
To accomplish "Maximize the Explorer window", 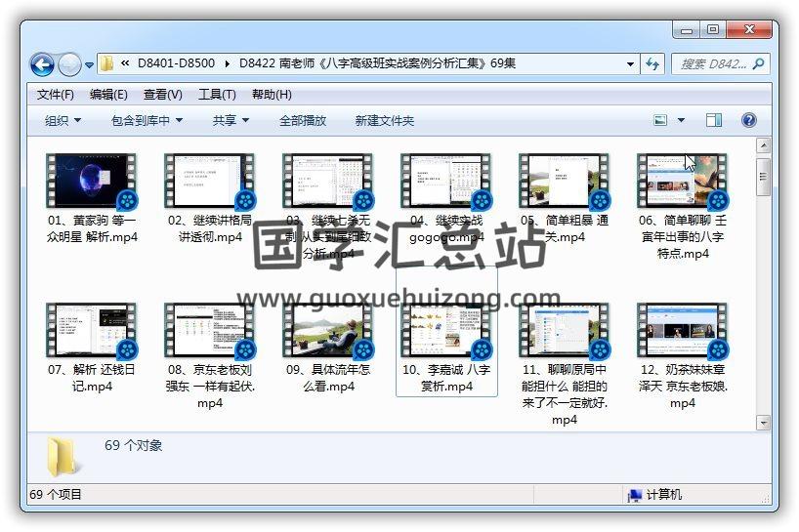I will (713, 30).
